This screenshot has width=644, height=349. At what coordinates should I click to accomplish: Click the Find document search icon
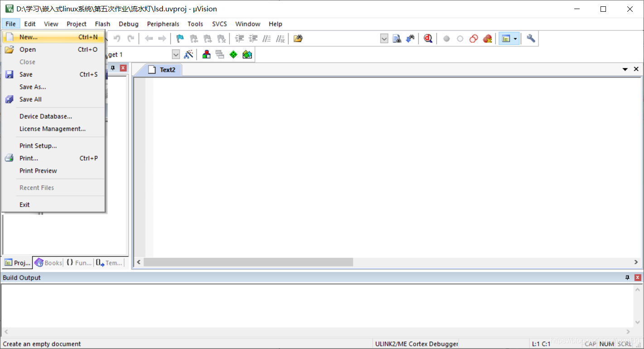(x=397, y=39)
